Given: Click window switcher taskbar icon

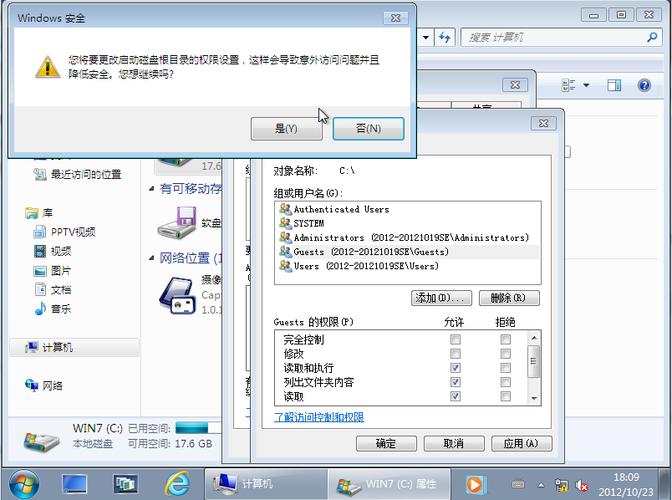Looking at the screenshot, I should point(125,484).
